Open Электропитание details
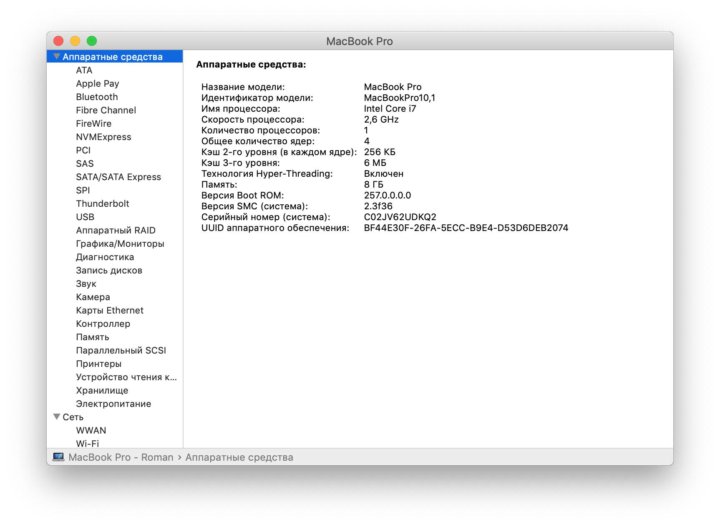Viewport: 720px width, 527px height. point(113,404)
